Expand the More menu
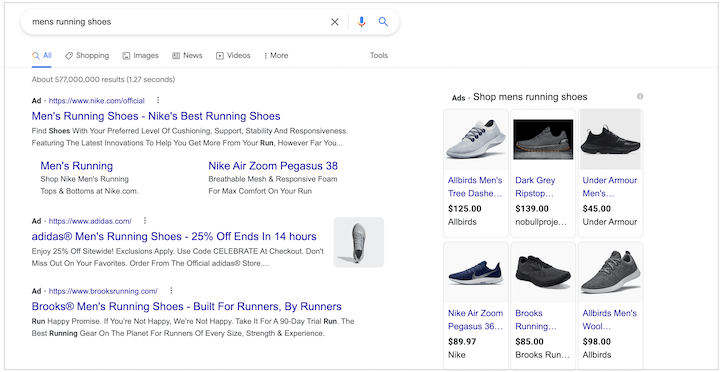The image size is (720, 372). [x=276, y=56]
